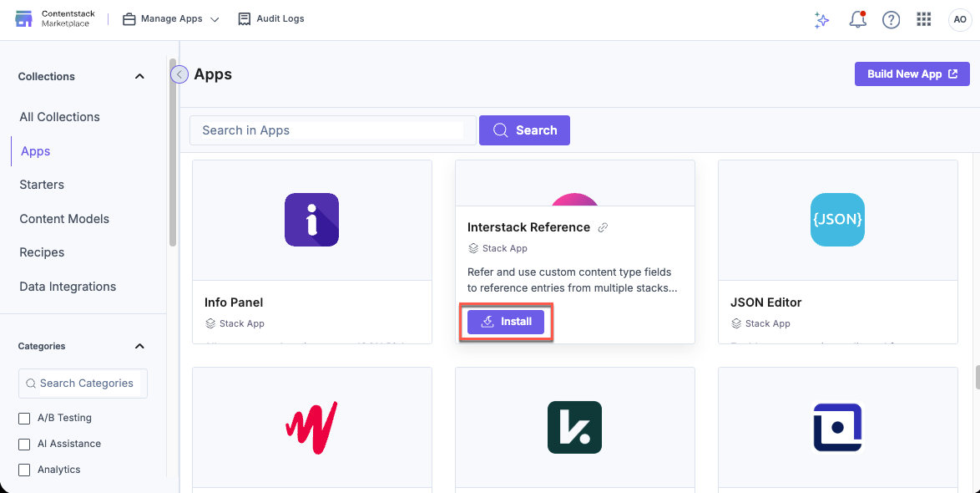Click Stack App label under Interstack Reference

coord(505,248)
